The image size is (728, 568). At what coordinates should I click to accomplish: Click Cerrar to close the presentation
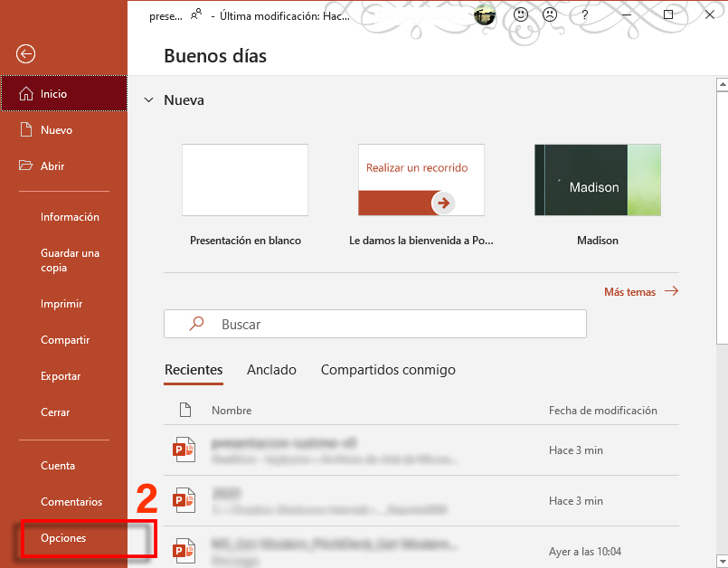[55, 412]
